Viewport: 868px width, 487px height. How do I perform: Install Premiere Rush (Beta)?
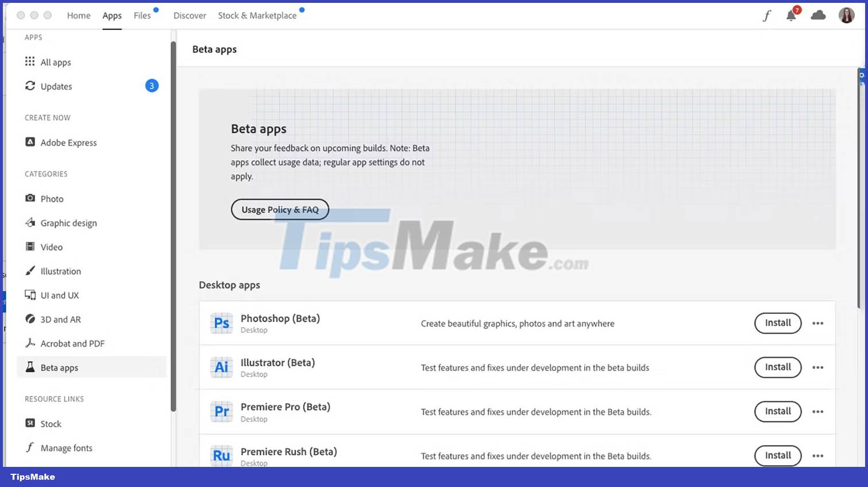point(777,455)
